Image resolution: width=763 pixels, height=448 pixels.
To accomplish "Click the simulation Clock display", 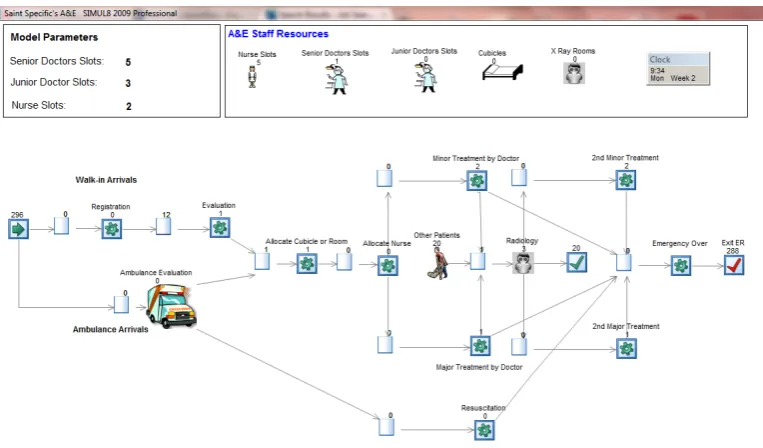I will pyautogui.click(x=678, y=69).
